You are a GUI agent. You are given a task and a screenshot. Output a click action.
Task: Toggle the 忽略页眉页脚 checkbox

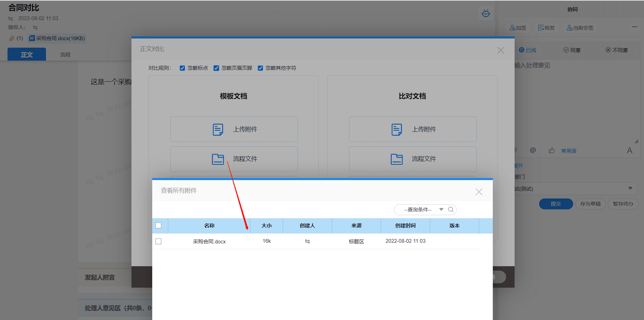216,68
